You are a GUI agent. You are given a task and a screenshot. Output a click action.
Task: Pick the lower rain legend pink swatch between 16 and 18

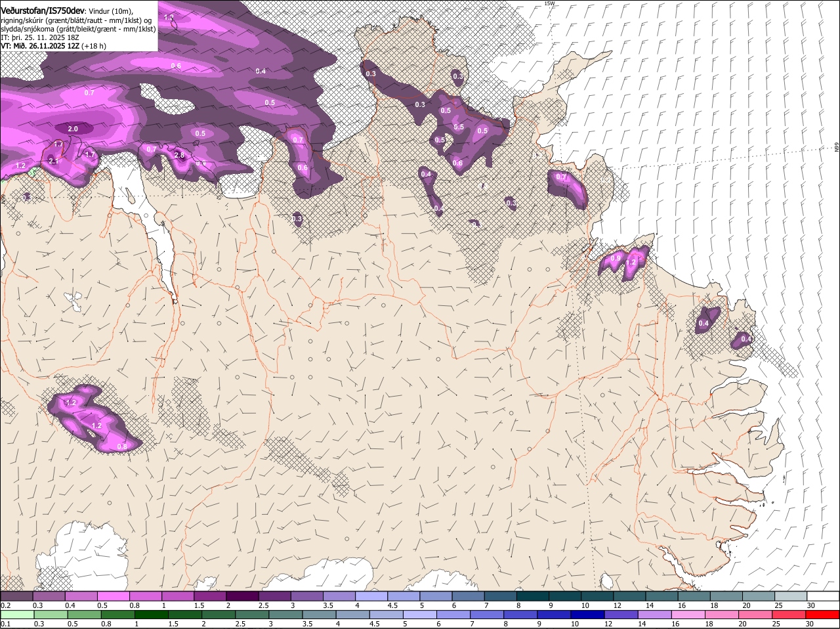690,615
